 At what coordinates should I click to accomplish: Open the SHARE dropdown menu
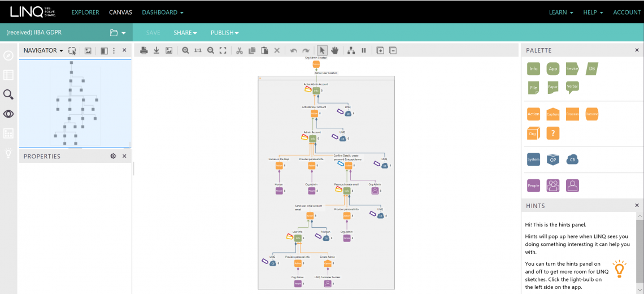[185, 33]
